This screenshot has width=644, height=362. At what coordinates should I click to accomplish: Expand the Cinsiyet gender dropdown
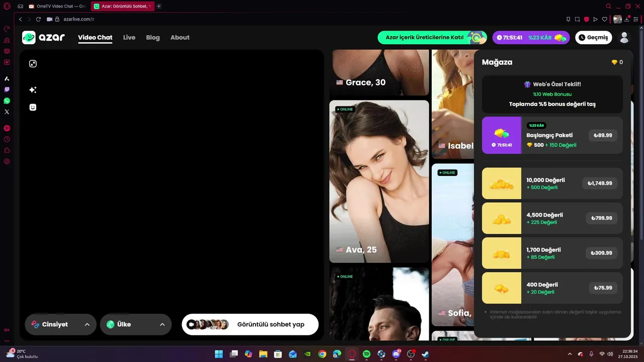coord(61,324)
